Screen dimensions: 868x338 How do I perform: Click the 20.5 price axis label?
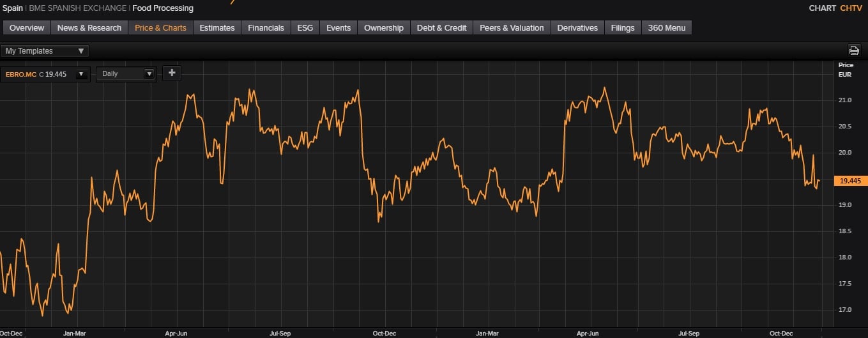click(x=845, y=127)
